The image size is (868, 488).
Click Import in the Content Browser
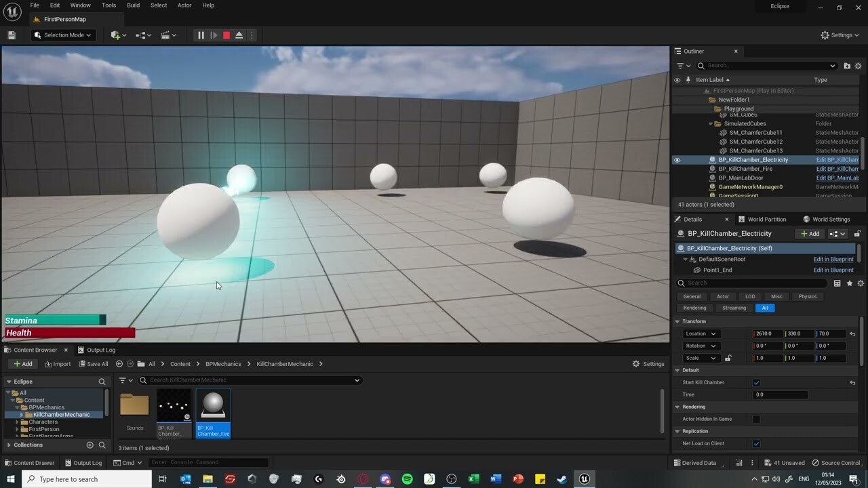[57, 364]
